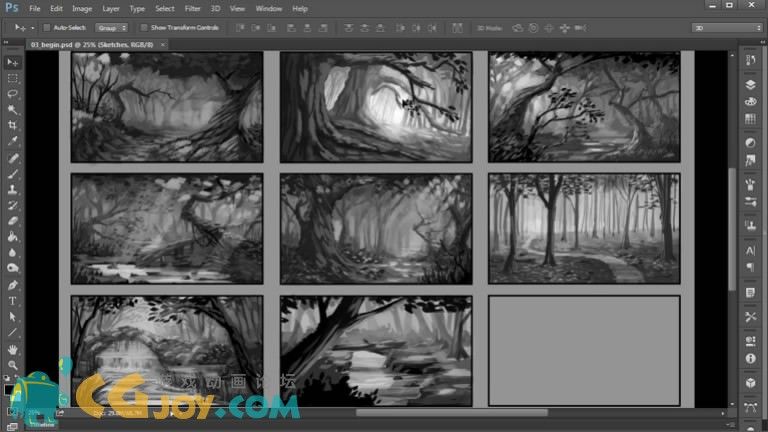Close the 03_begin.psd document tab
Image resolution: width=768 pixels, height=432 pixels.
(163, 45)
